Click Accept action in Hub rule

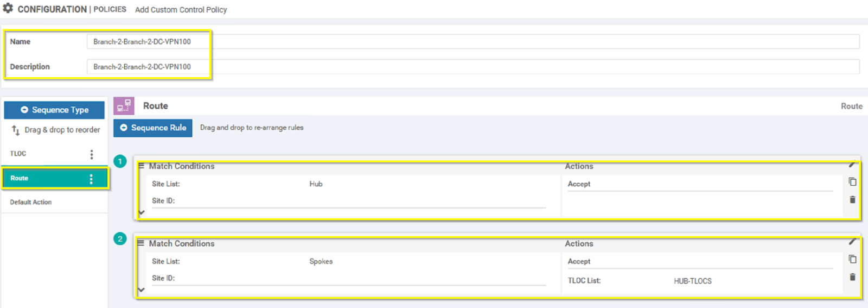tap(579, 184)
